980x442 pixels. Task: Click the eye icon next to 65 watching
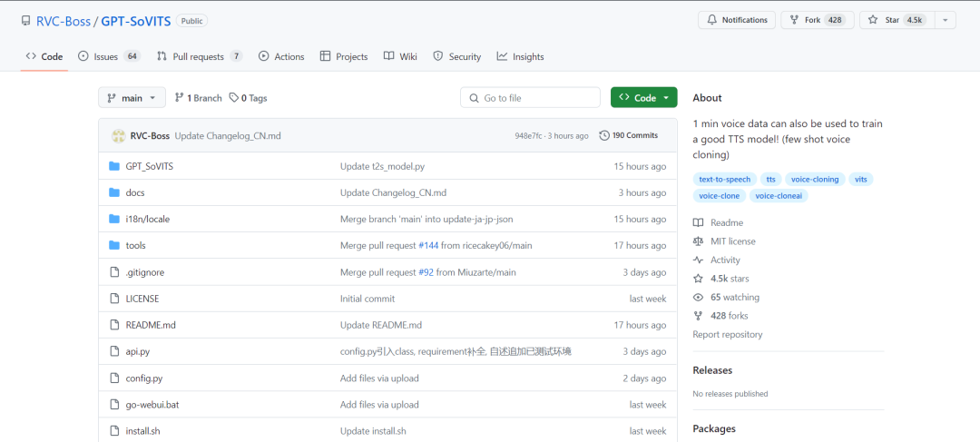click(698, 297)
